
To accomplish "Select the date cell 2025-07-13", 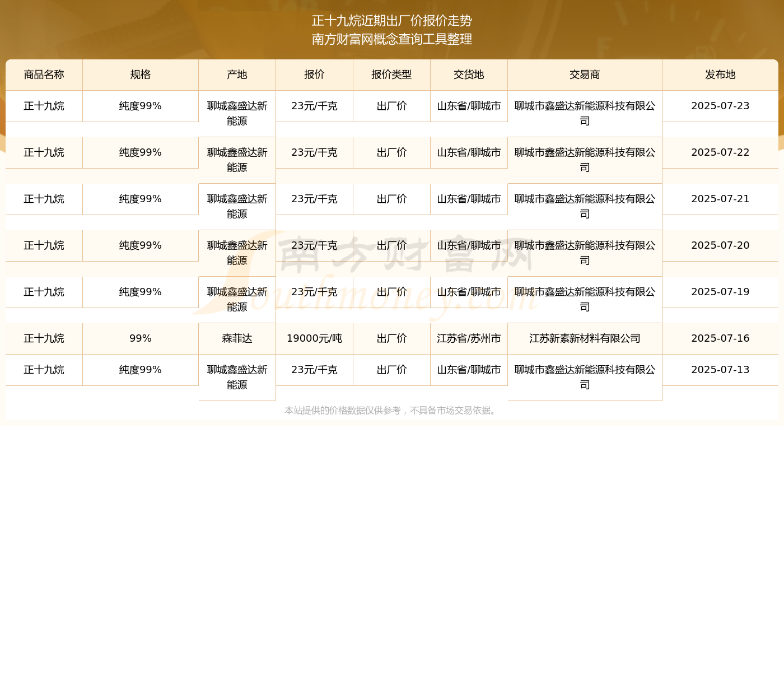I will 720,370.
